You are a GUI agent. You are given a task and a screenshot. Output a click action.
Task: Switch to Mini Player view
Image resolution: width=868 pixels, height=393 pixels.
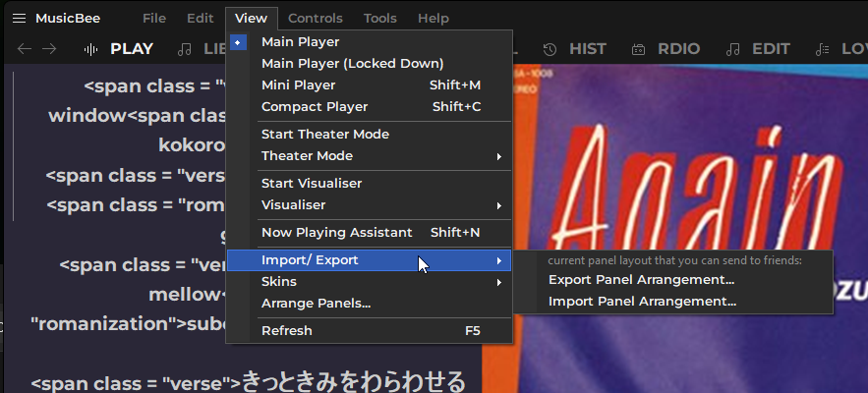click(x=370, y=85)
